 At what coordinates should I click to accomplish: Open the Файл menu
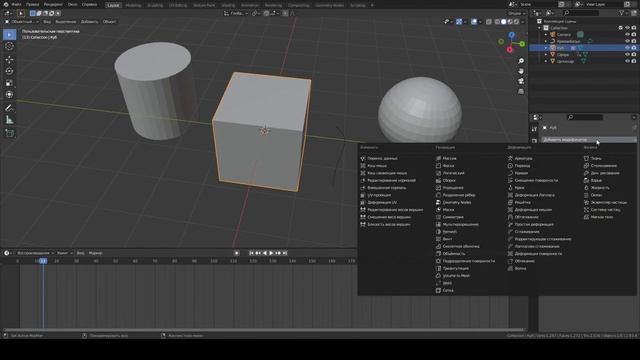click(x=17, y=4)
